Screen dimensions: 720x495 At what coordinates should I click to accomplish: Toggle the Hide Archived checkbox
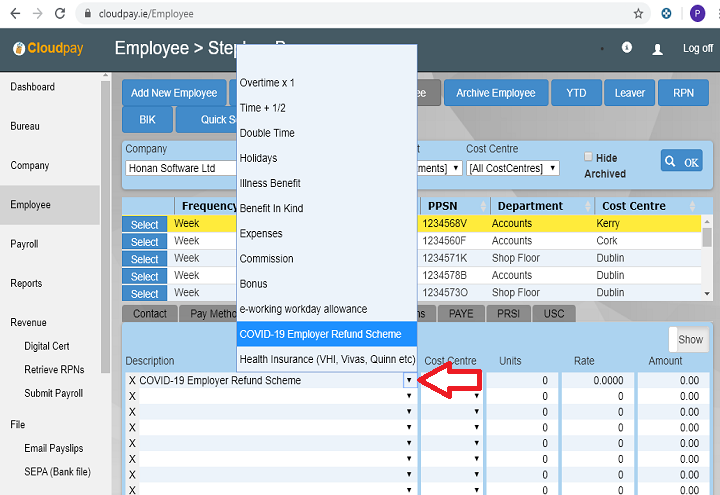[589, 157]
